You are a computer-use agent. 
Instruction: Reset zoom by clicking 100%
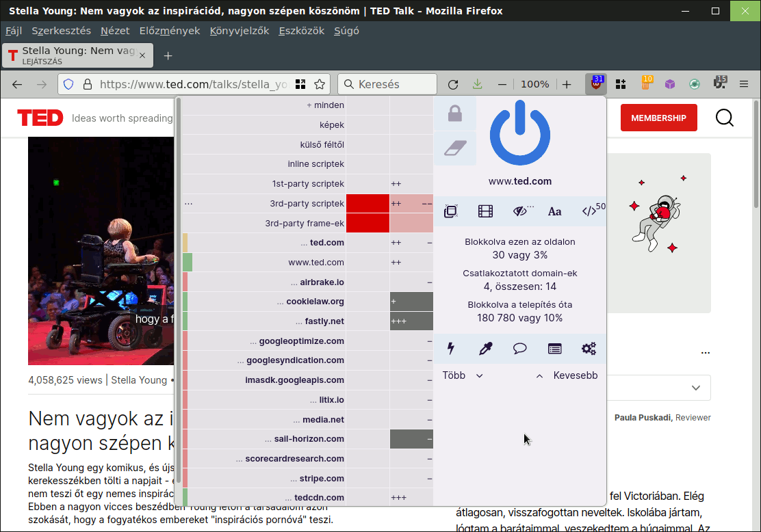[x=535, y=84]
